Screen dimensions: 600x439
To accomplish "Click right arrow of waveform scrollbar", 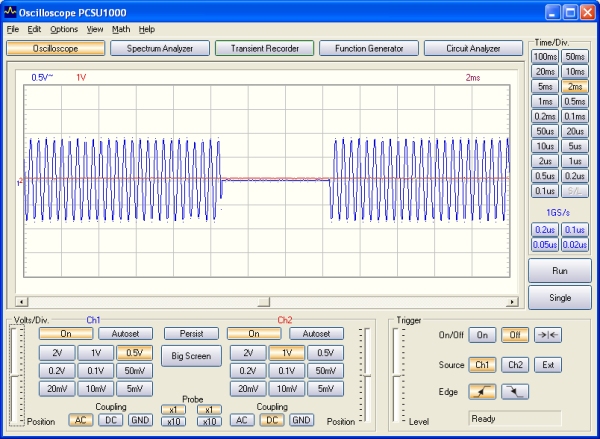I will [514, 301].
